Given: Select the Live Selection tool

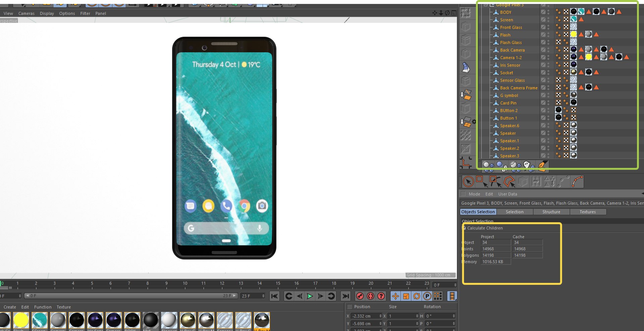Looking at the screenshot, I should (468, 182).
